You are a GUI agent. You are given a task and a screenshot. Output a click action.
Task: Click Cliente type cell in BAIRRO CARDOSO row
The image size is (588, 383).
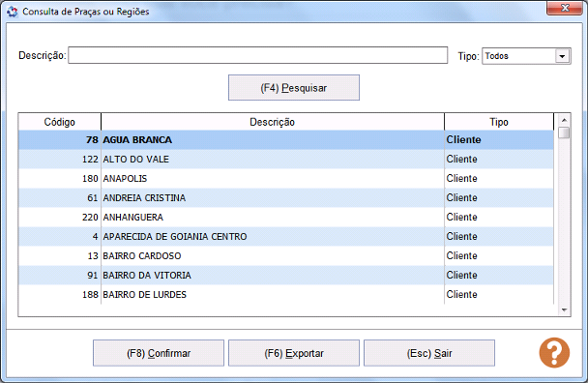(x=499, y=256)
